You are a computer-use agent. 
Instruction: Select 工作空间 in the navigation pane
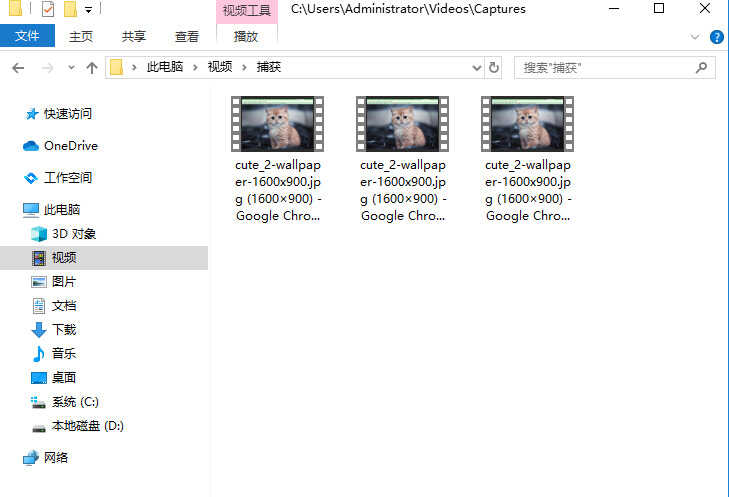coord(68,177)
